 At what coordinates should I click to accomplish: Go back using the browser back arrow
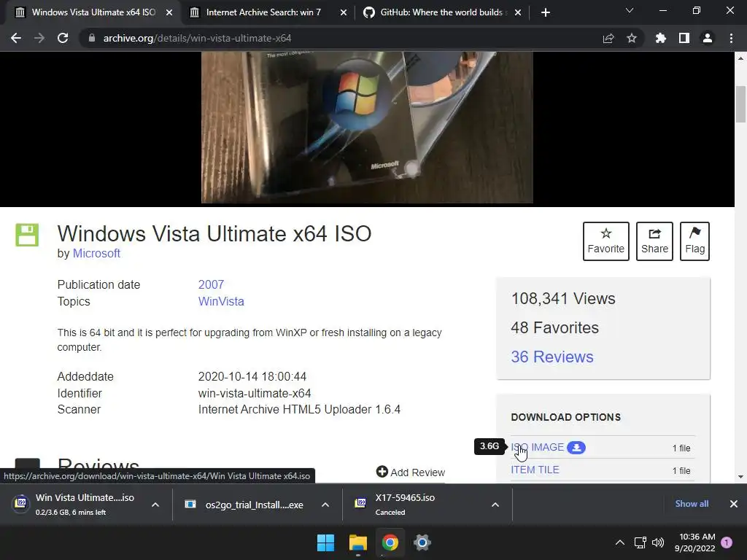(16, 38)
